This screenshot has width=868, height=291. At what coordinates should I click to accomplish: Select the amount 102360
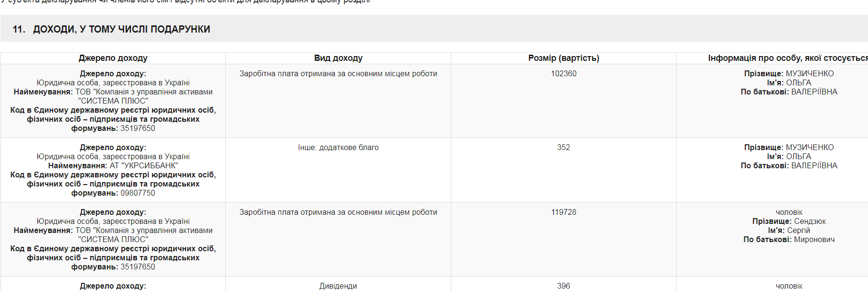coord(563,74)
